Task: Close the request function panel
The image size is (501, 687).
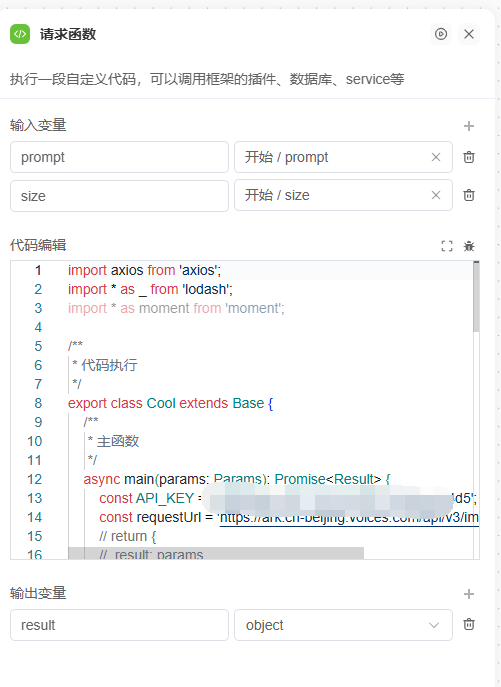Action: click(x=469, y=34)
